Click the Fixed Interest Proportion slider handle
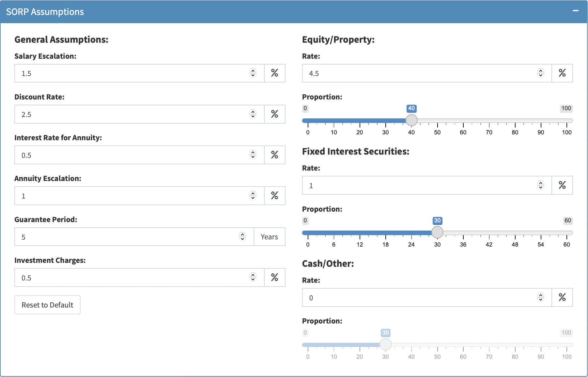The width and height of the screenshot is (588, 377). click(437, 233)
